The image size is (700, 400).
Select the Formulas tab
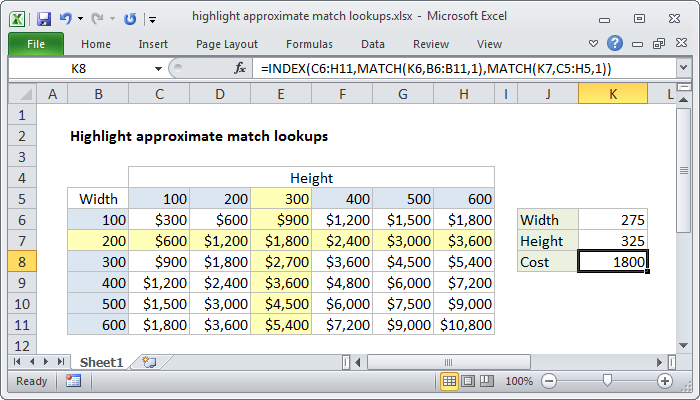[x=309, y=44]
